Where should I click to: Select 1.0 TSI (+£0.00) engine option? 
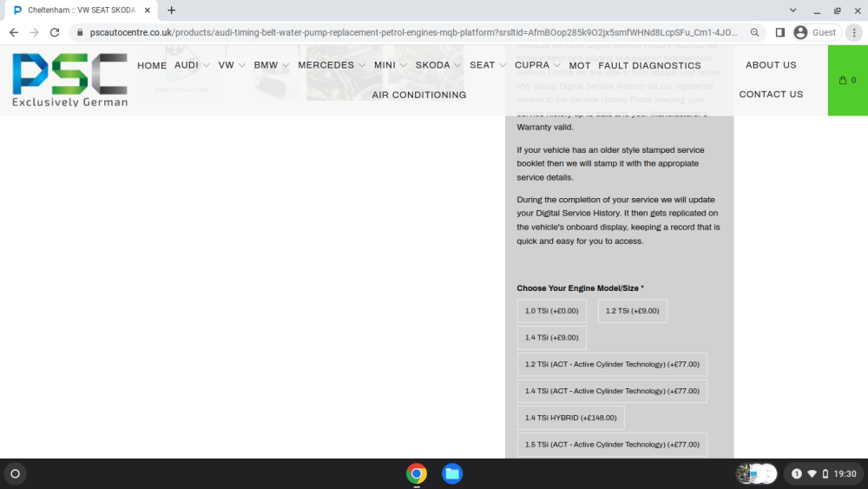(x=552, y=311)
